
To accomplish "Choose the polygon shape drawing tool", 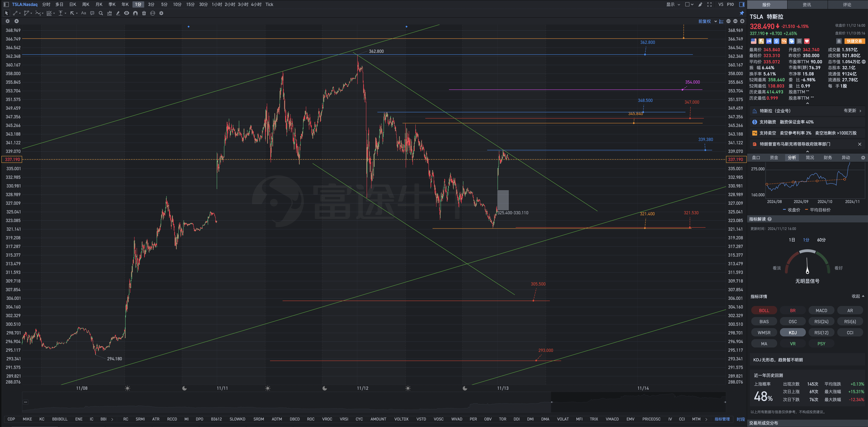I will click(27, 13).
